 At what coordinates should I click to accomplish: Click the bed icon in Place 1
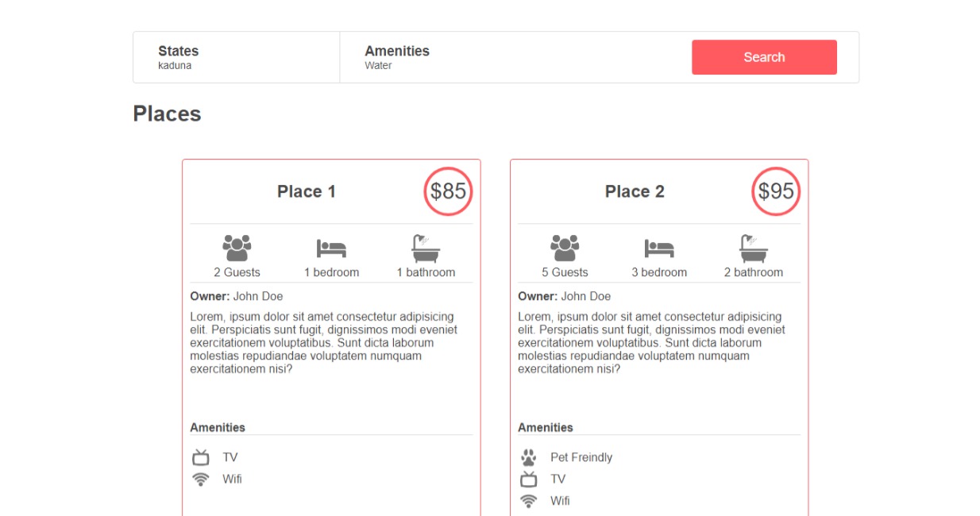(x=331, y=248)
